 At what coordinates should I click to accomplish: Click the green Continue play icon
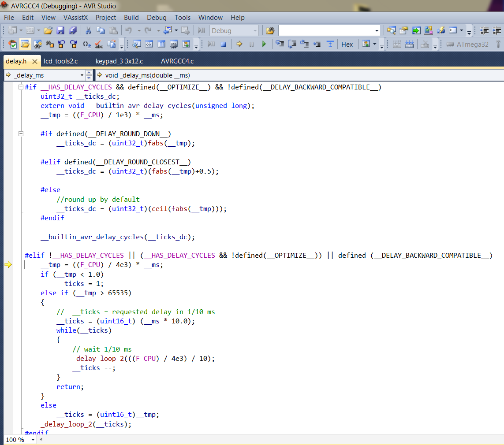click(x=264, y=44)
